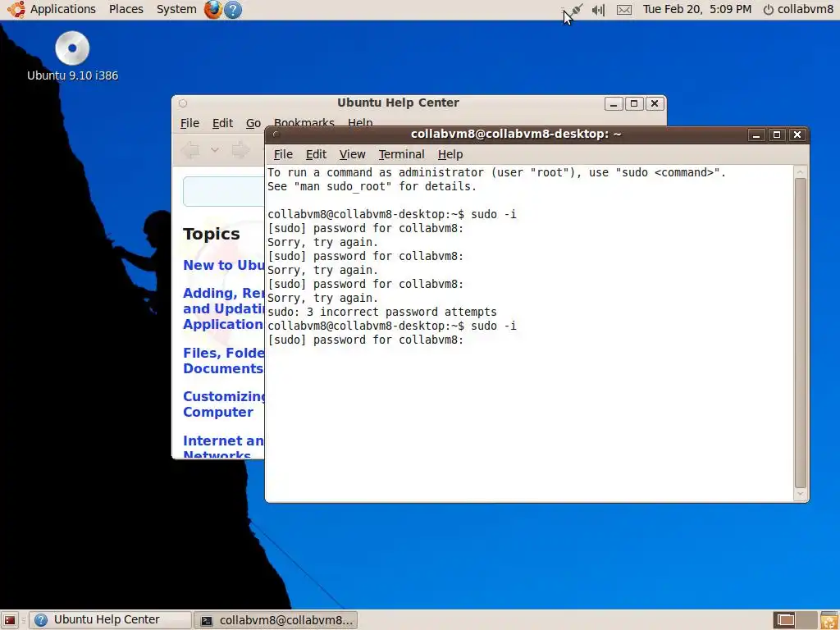
Task: Open the Terminal window's Edit menu
Action: [x=316, y=154]
